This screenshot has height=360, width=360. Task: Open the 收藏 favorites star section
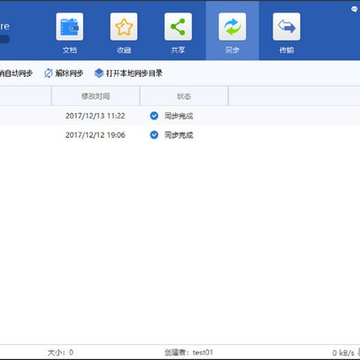pyautogui.click(x=124, y=33)
